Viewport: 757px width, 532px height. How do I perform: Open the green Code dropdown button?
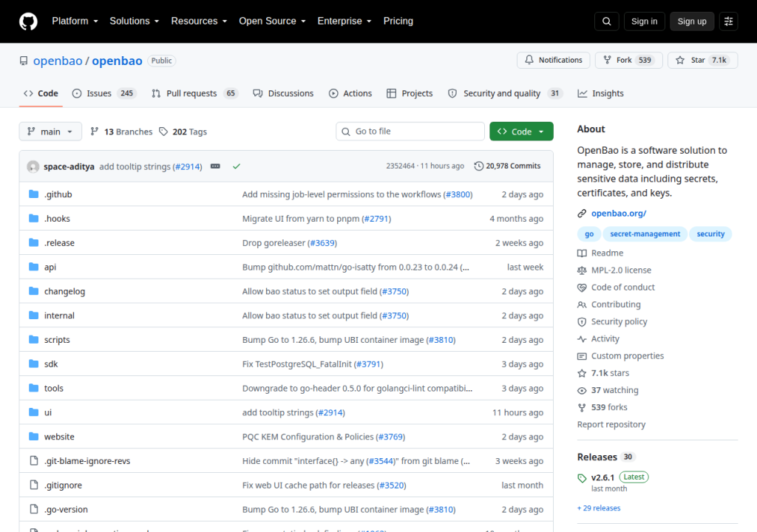point(521,132)
